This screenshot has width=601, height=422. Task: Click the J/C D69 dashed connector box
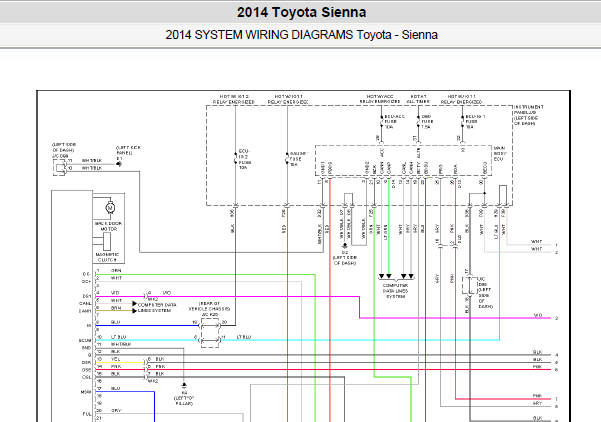[470, 286]
